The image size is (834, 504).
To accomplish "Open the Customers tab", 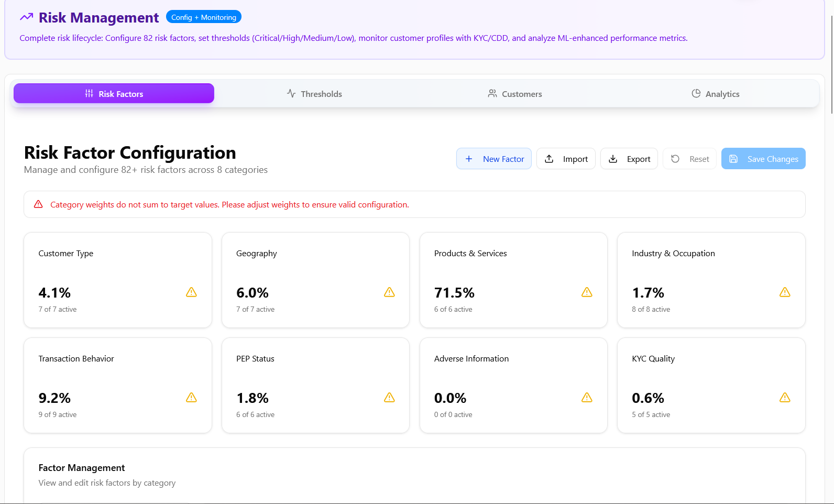I will [515, 94].
